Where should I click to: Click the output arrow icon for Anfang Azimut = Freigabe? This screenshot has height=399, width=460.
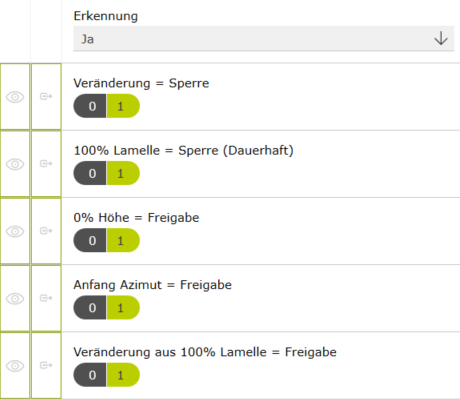pyautogui.click(x=46, y=298)
